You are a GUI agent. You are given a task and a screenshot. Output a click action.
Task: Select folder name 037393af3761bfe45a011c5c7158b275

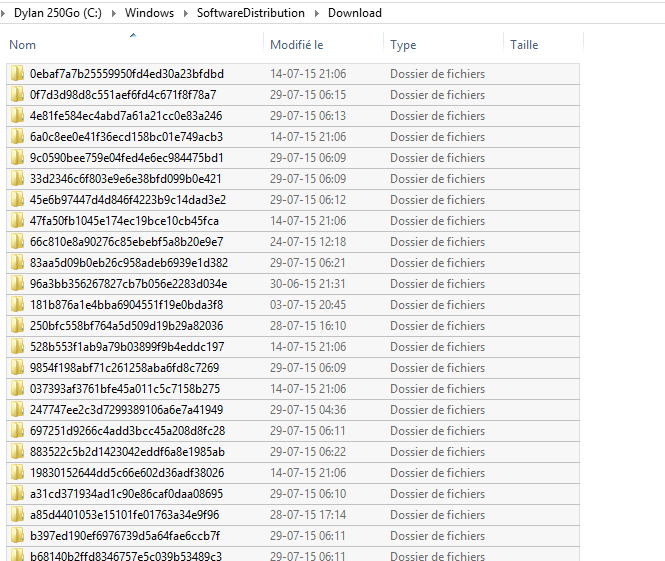coord(125,388)
